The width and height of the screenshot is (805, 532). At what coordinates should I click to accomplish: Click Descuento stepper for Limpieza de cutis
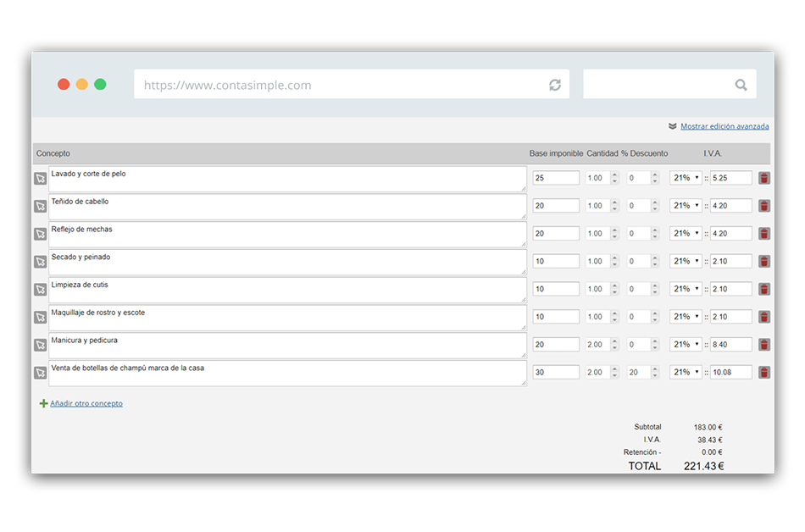(x=654, y=289)
